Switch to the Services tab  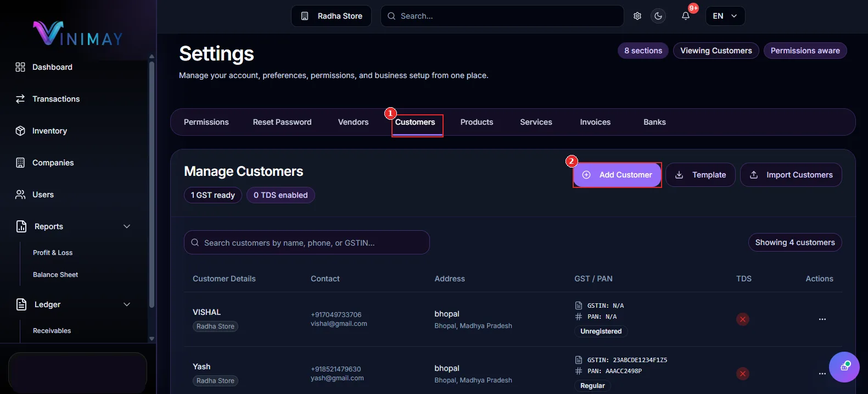point(536,122)
